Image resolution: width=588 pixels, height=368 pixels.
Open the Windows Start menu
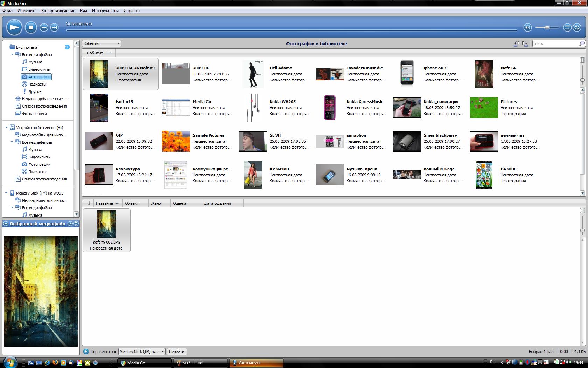click(x=9, y=362)
